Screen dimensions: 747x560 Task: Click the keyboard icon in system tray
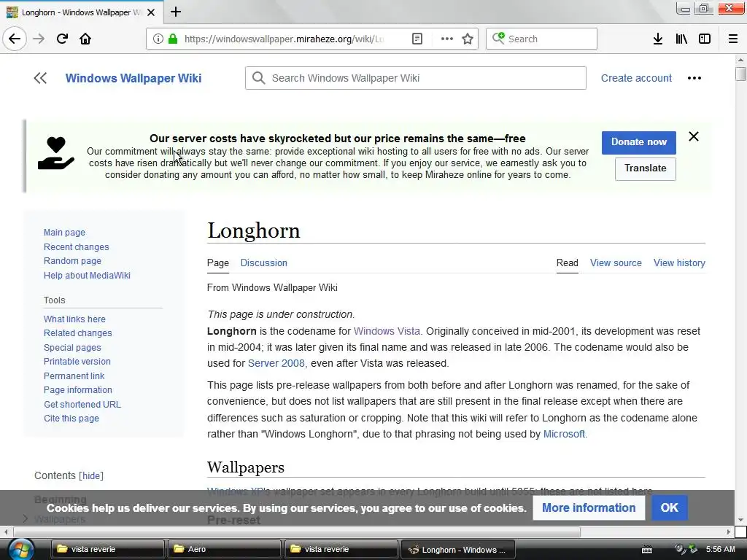pos(647,550)
